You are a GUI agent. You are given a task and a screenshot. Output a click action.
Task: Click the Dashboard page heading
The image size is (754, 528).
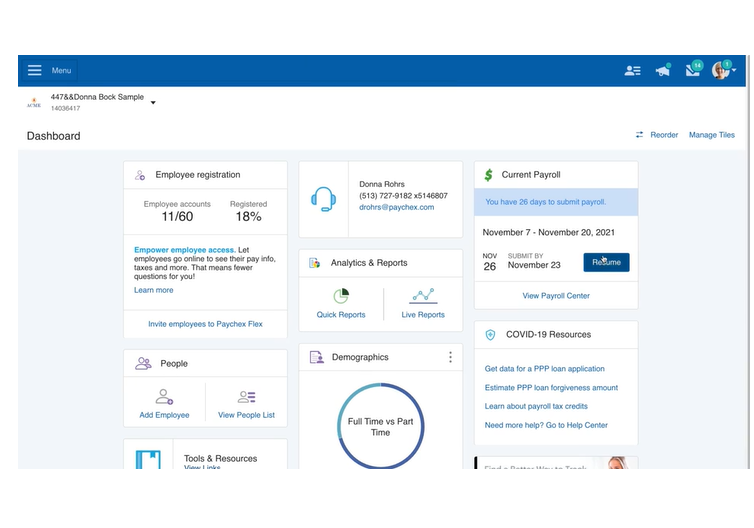tap(53, 136)
